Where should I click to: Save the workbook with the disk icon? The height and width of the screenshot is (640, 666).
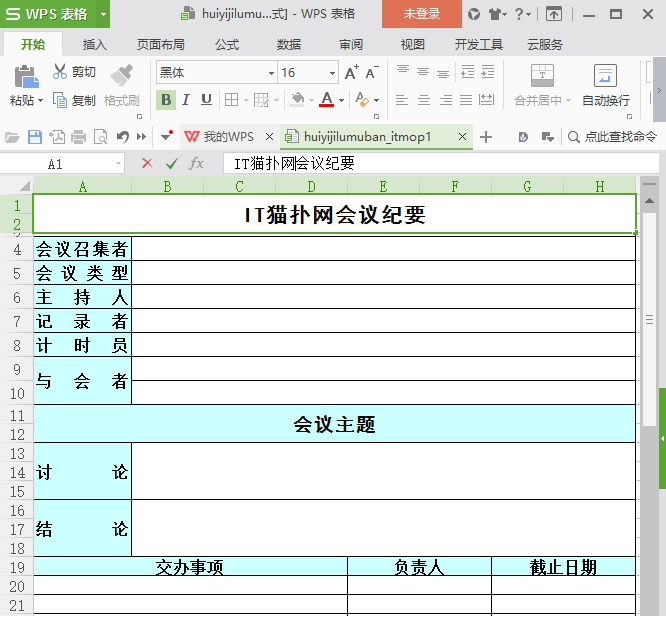point(35,137)
